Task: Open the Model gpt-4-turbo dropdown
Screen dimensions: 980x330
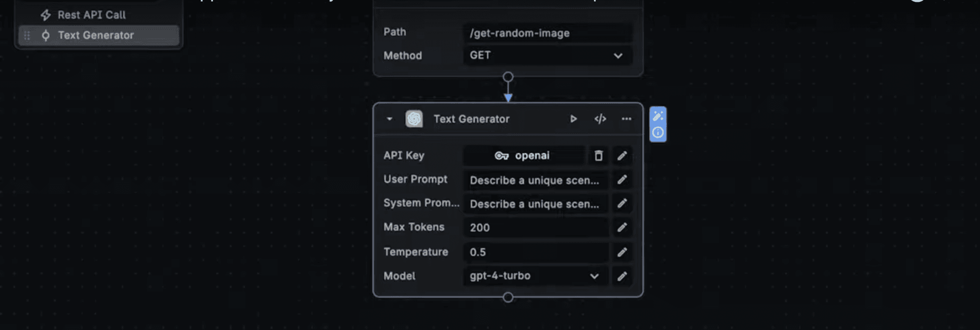Action: coord(594,276)
